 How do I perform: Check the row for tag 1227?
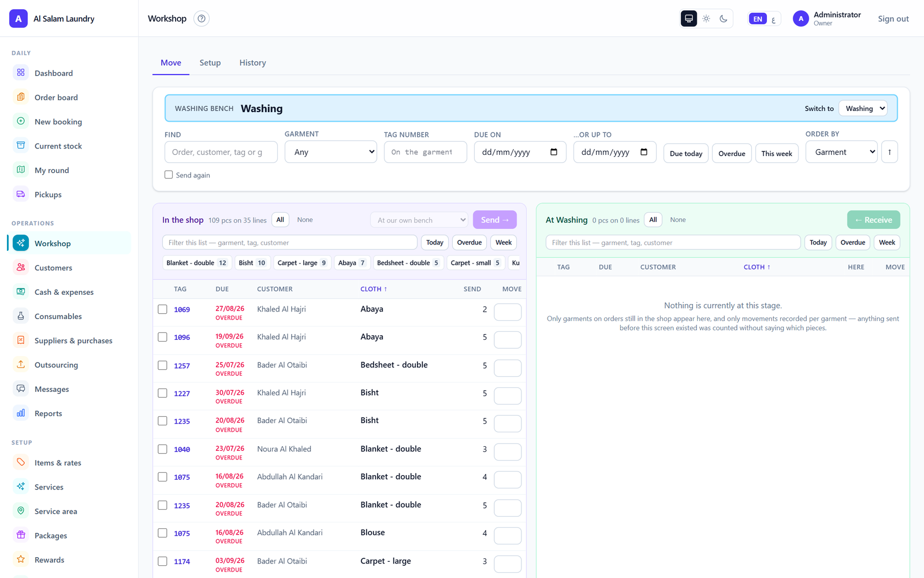tap(163, 393)
